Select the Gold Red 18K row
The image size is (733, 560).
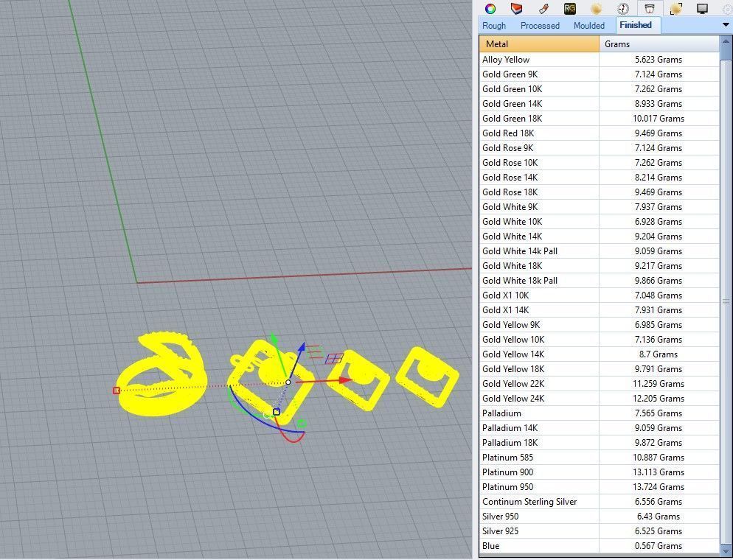[599, 133]
